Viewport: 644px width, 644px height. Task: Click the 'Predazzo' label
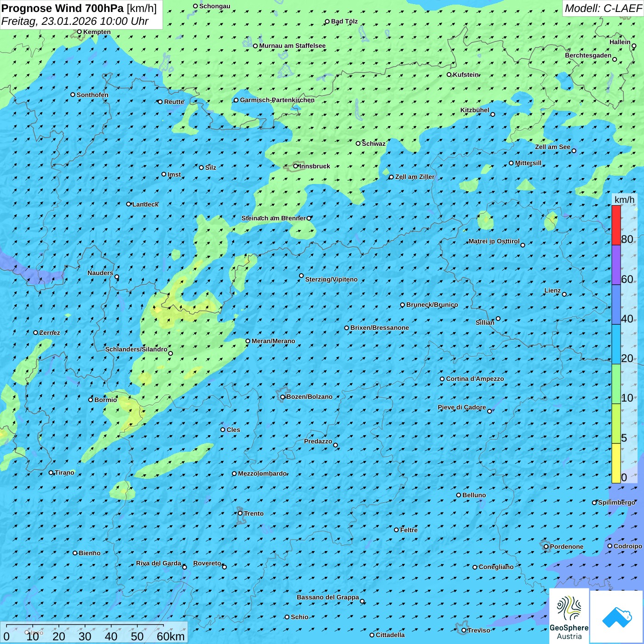pyautogui.click(x=318, y=441)
